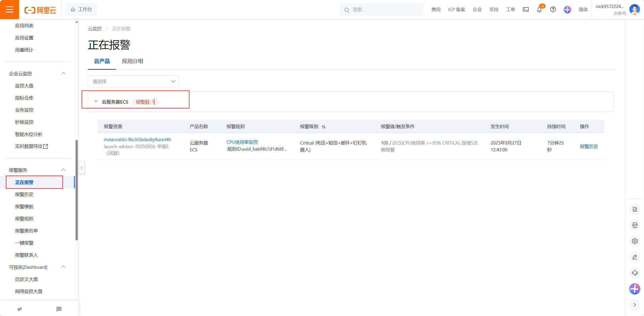Open the CPU使用率监控 rule link

(x=242, y=142)
